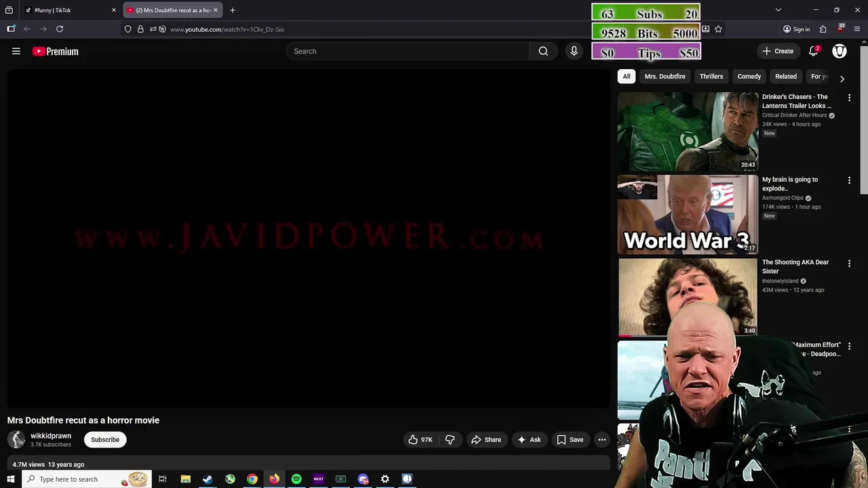The image size is (868, 488).
Task: Open the Mrs Doubtfire recut video title
Action: click(83, 420)
